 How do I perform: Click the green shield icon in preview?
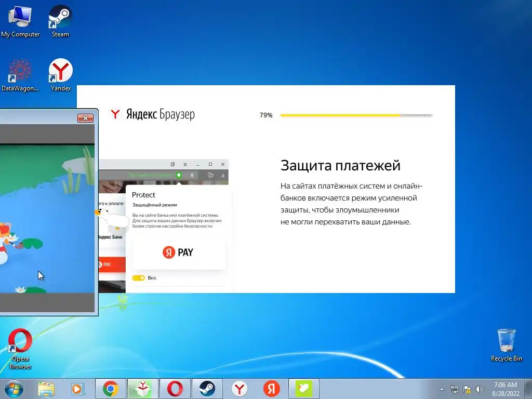(x=179, y=175)
